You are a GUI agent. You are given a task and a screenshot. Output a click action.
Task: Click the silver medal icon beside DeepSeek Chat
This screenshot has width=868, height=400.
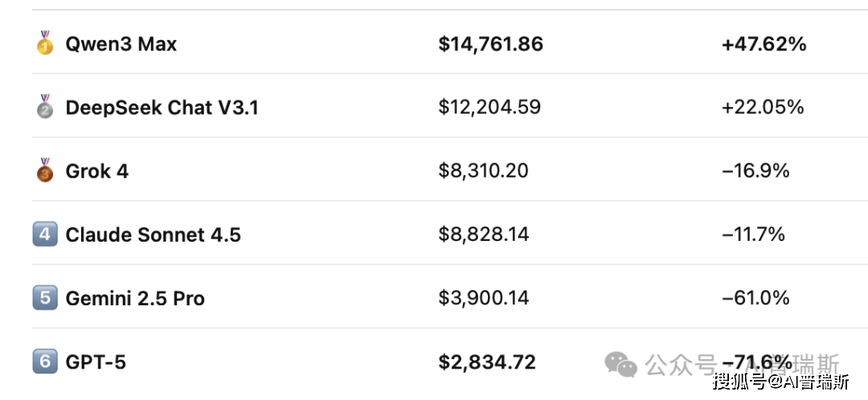(45, 107)
